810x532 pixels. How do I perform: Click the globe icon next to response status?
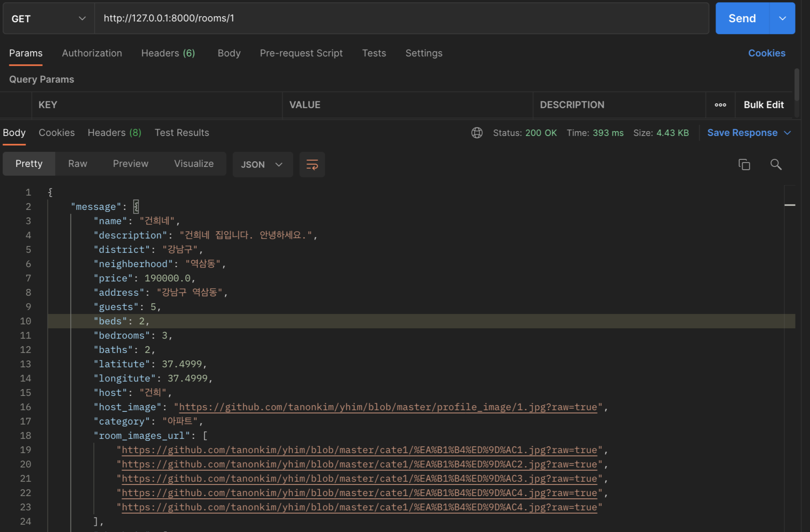pos(477,133)
